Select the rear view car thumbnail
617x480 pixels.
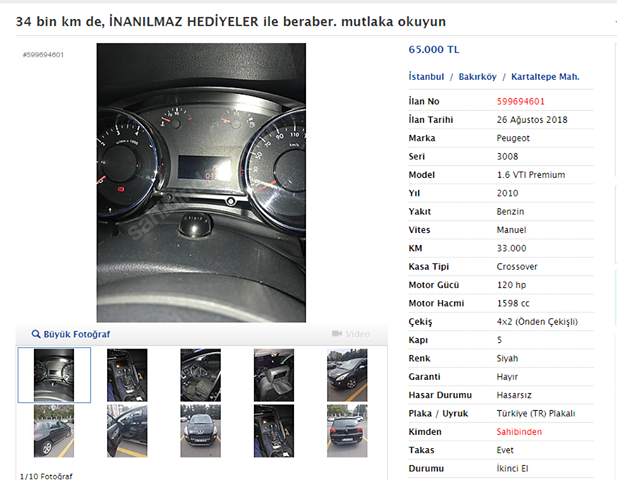pos(347,431)
